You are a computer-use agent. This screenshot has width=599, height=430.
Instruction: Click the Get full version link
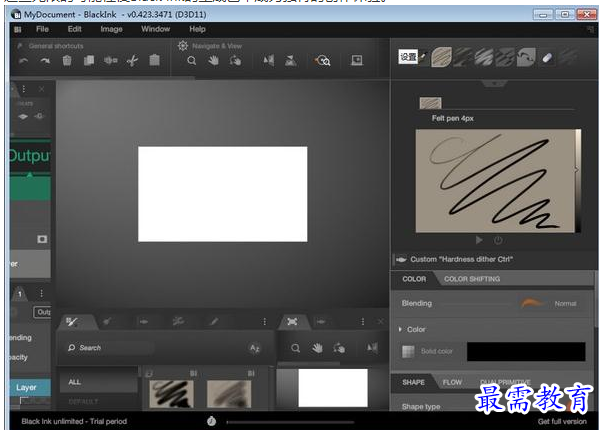(x=562, y=421)
